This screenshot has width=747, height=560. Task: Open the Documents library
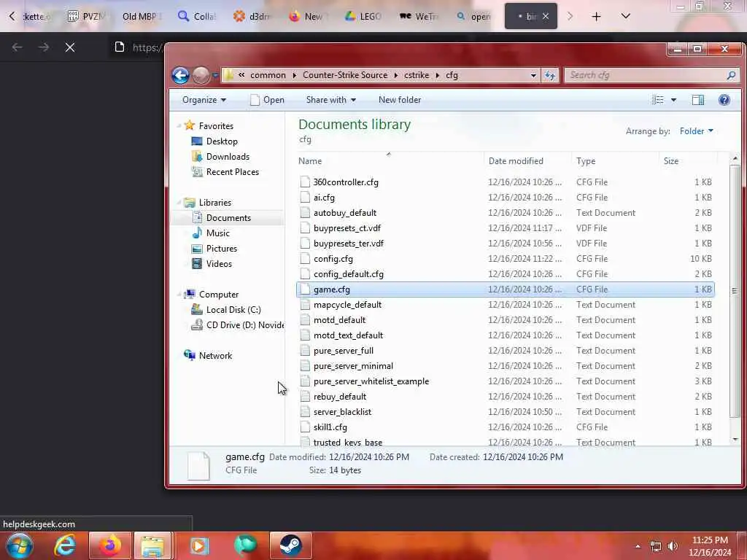pyautogui.click(x=228, y=217)
